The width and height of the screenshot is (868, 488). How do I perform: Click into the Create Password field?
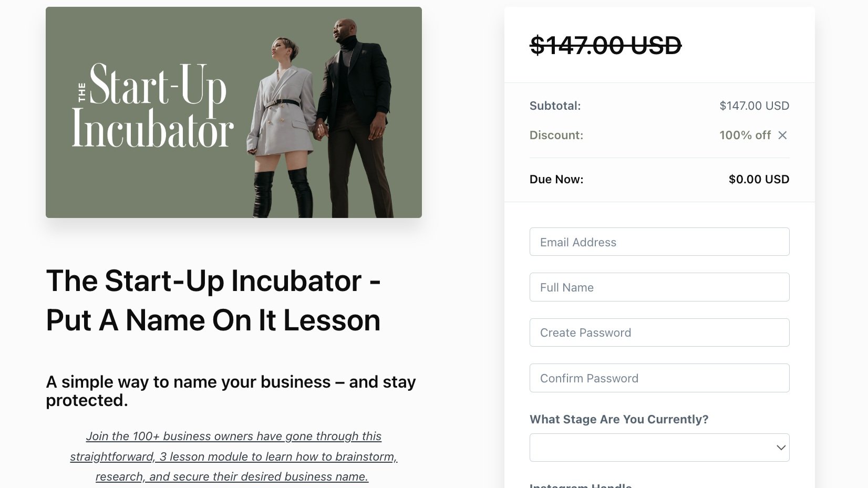pos(659,333)
